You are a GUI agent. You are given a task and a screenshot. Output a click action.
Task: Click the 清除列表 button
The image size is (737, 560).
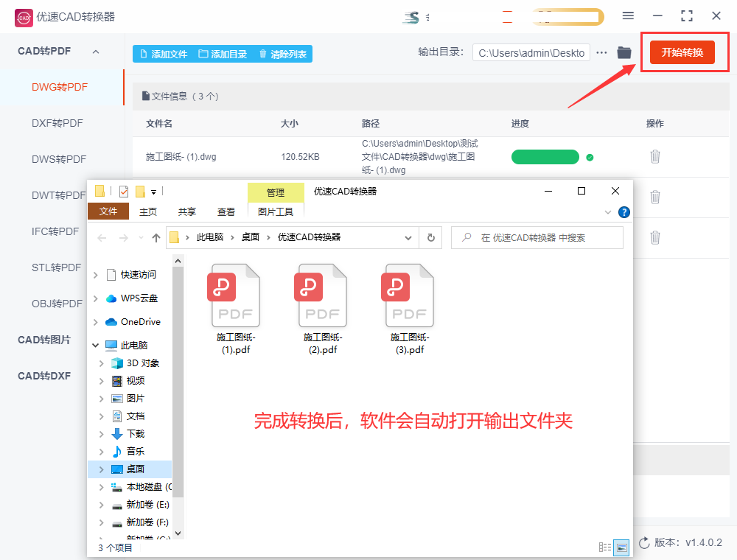pos(283,54)
